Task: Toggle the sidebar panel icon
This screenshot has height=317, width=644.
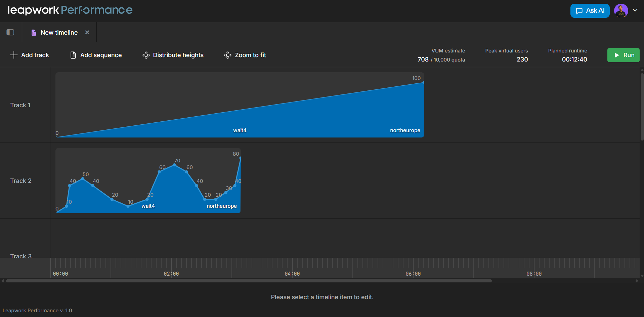Action: point(10,32)
